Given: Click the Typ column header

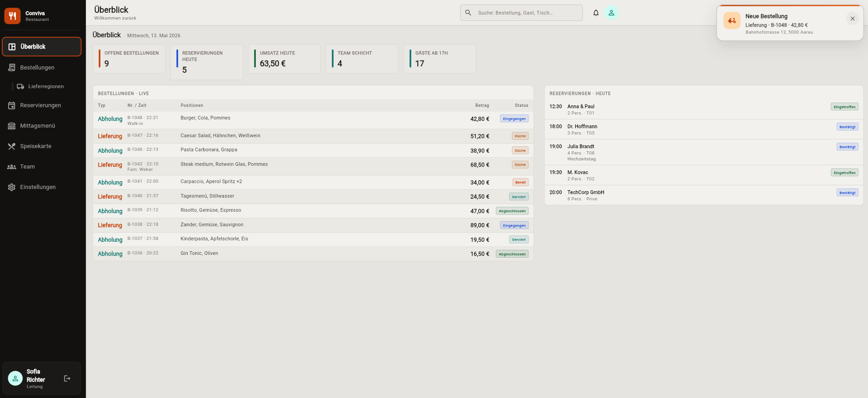Looking at the screenshot, I should point(102,105).
